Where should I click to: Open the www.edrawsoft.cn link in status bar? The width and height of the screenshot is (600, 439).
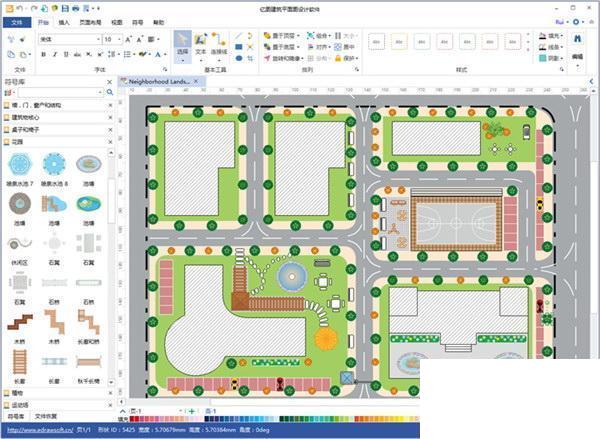(40, 430)
